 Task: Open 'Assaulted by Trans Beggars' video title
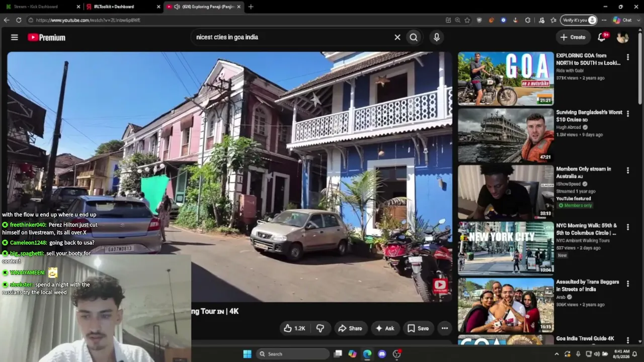(588, 286)
